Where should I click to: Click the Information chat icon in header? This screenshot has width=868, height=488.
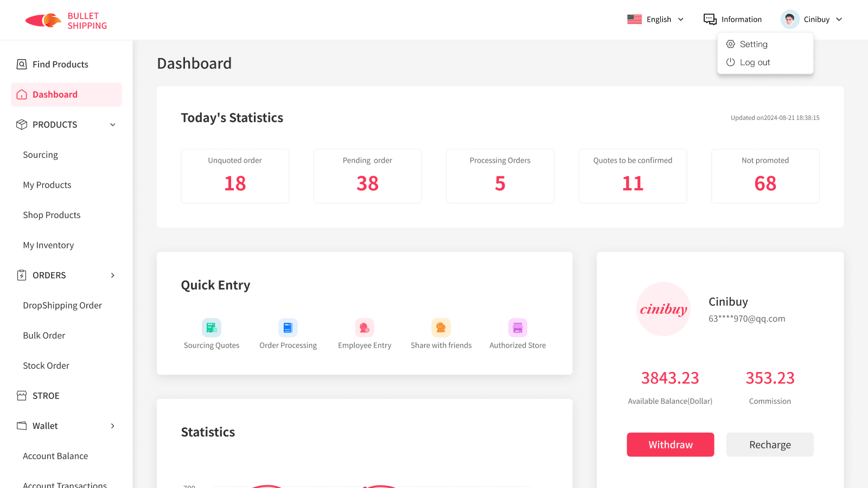point(710,20)
